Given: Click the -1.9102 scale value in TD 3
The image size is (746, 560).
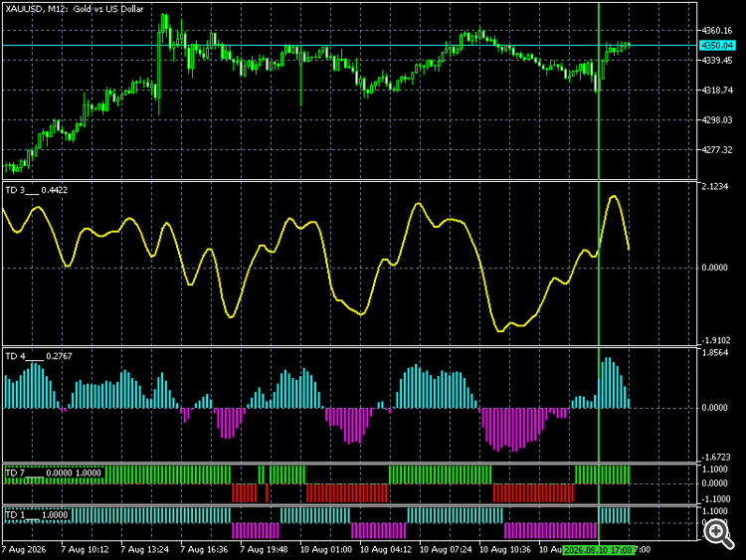Looking at the screenshot, I should (715, 340).
